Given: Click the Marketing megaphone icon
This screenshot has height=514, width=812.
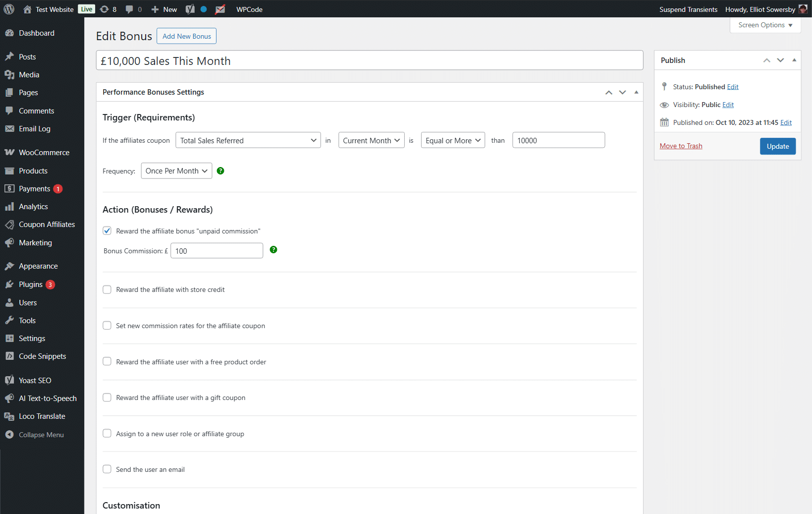Looking at the screenshot, I should [x=9, y=243].
